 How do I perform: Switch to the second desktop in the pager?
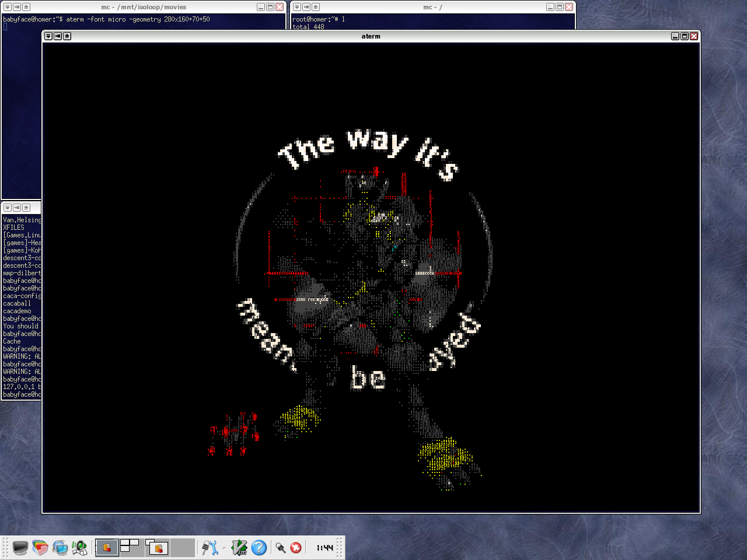pyautogui.click(x=132, y=548)
